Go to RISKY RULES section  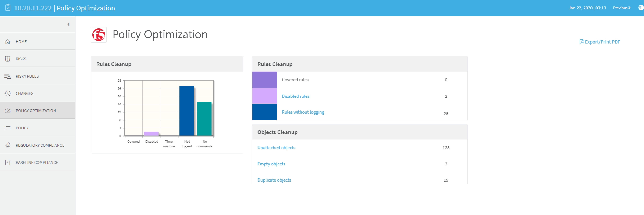[38, 76]
